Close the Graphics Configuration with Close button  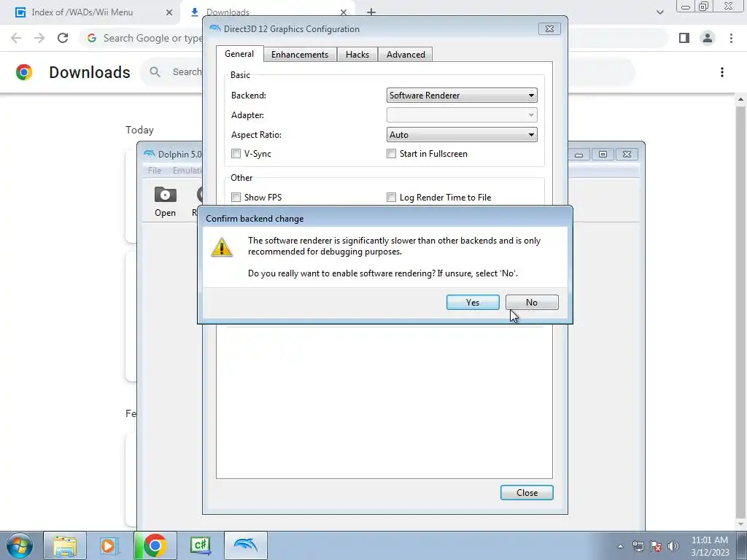pos(527,493)
